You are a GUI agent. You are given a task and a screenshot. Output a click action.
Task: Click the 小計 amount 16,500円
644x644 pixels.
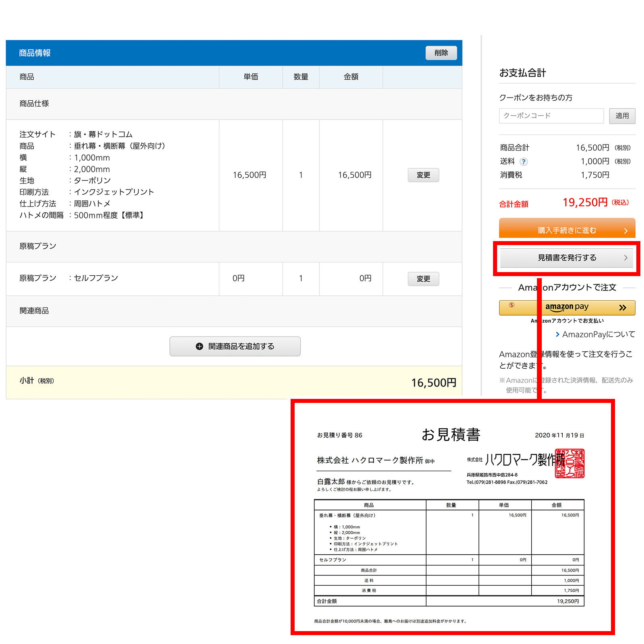pyautogui.click(x=433, y=383)
